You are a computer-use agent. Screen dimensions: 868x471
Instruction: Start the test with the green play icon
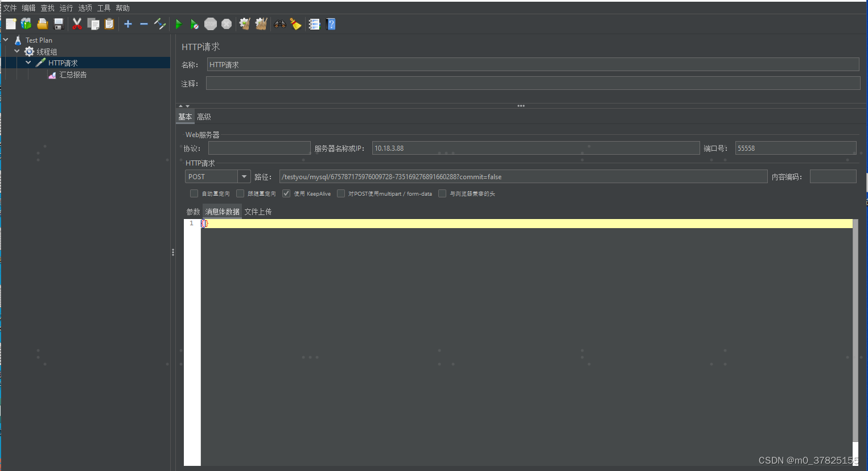178,24
